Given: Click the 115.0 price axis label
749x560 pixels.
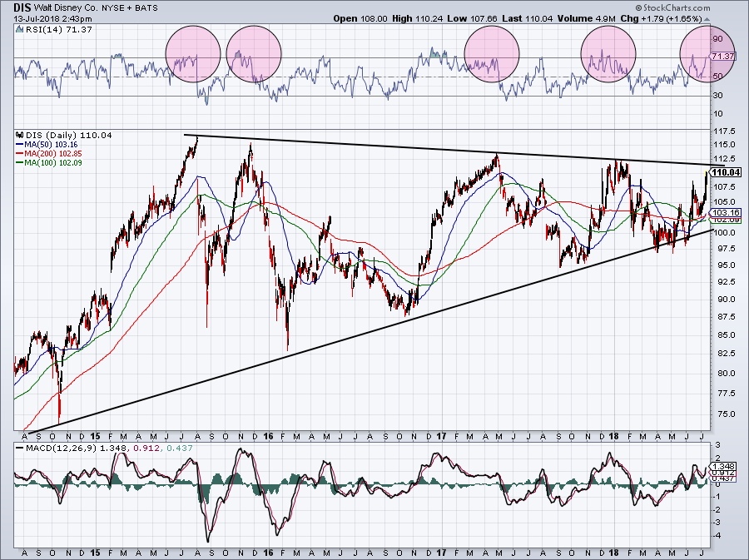Looking at the screenshot, I should (725, 145).
